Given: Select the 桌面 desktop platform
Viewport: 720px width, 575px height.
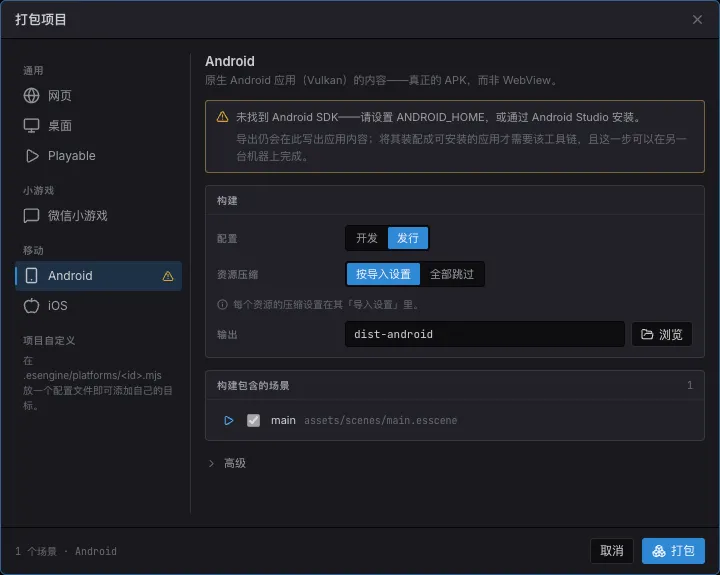Looking at the screenshot, I should 98,125.
